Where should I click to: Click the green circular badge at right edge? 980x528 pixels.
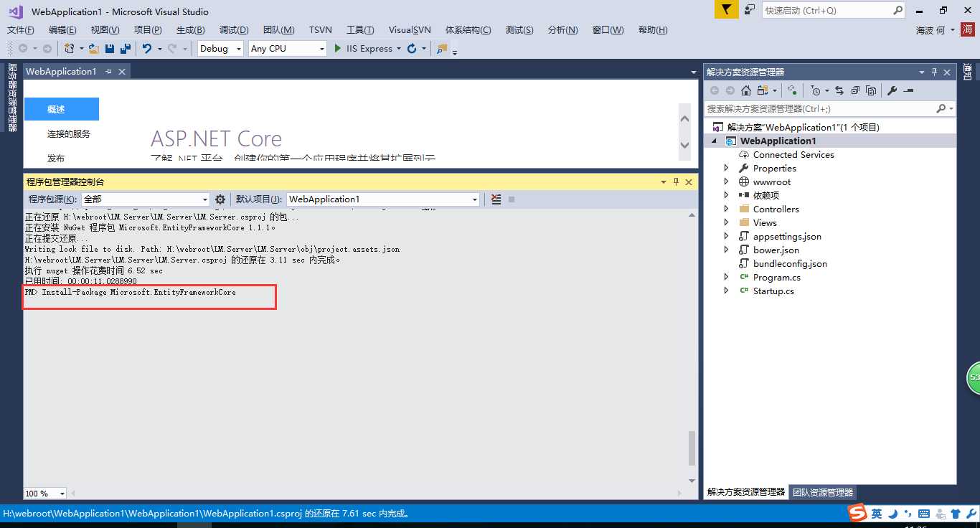pos(974,377)
